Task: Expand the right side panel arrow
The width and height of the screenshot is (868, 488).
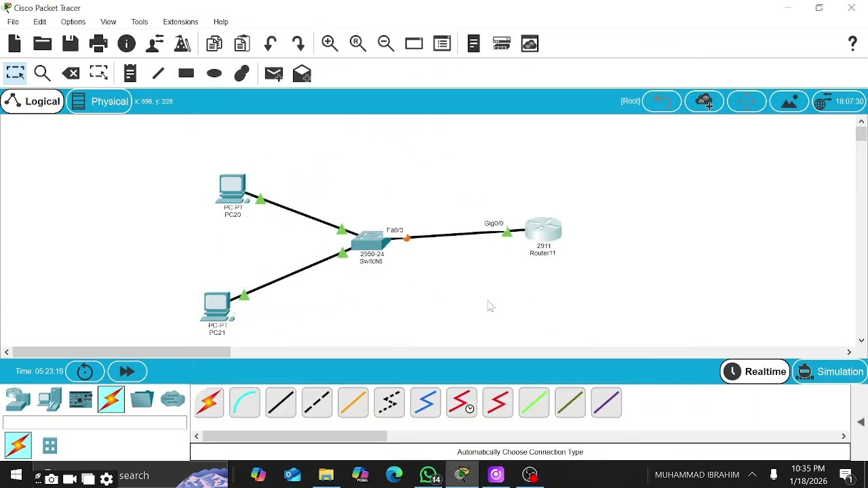Action: (x=861, y=422)
